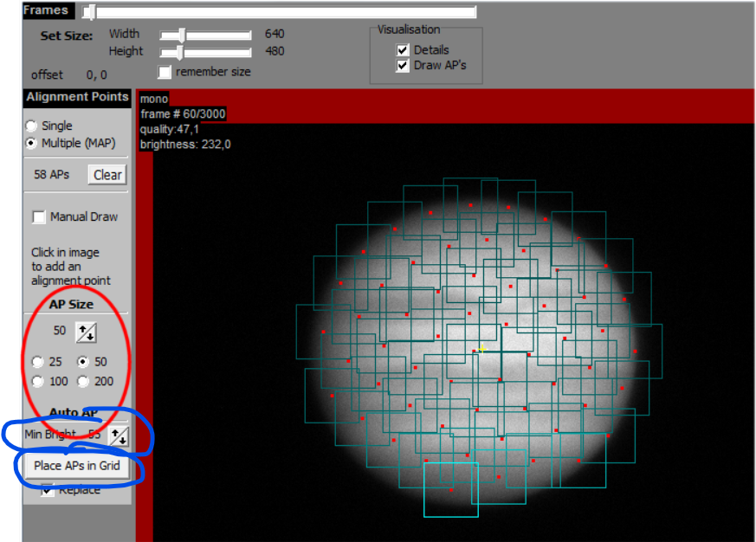Viewport: 756px width, 542px height.
Task: Choose AP size 100
Action: click(x=37, y=382)
